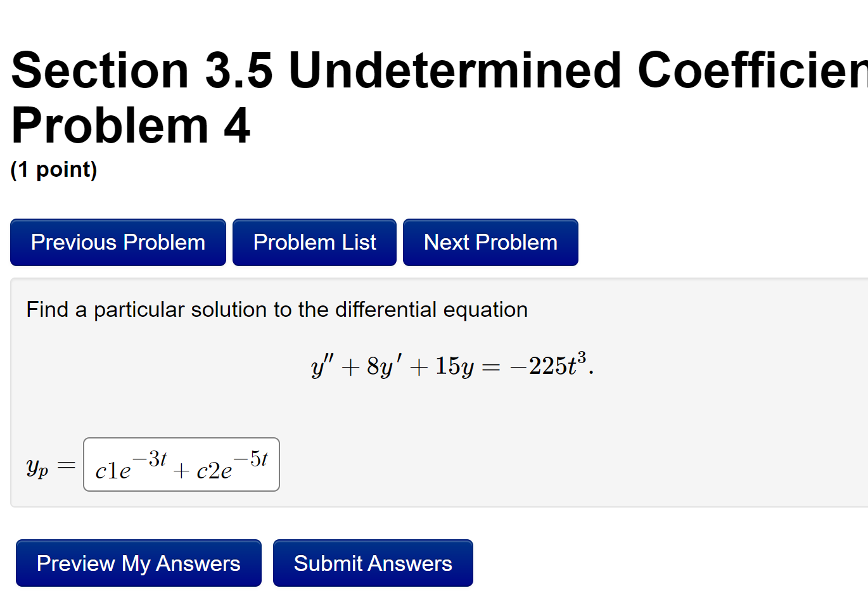Click Problem List navigation button

[x=314, y=242]
